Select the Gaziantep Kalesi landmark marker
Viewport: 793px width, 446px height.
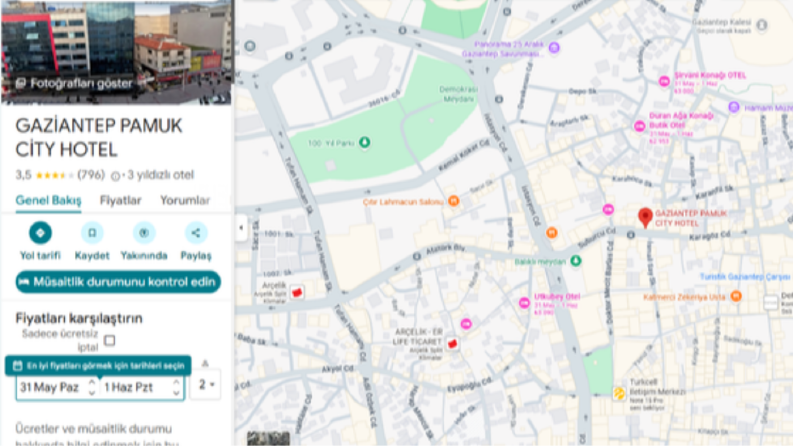tap(762, 25)
